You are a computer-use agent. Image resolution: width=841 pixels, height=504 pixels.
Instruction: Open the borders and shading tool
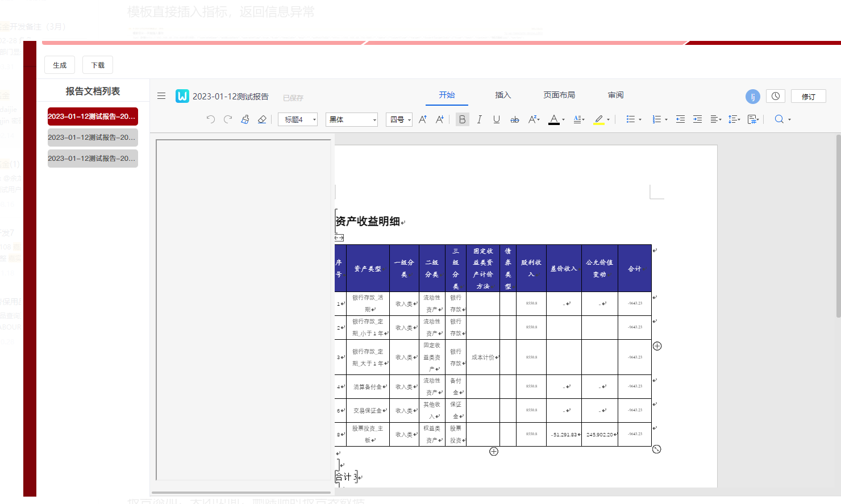[753, 119]
